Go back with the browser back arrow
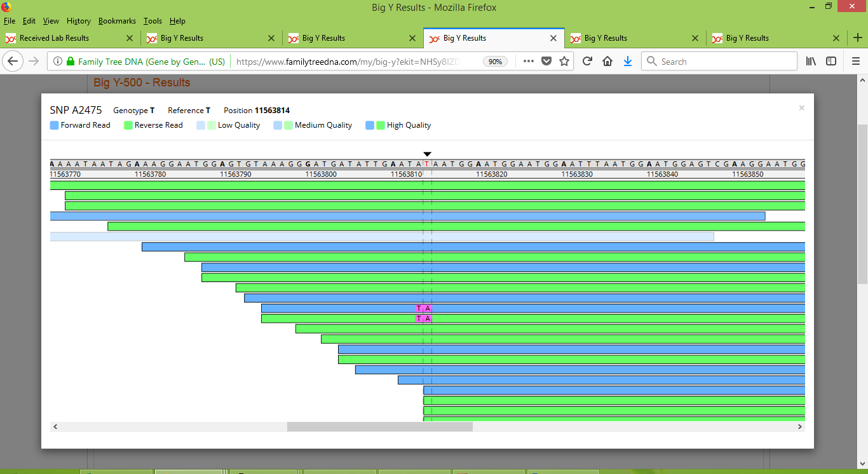 [x=13, y=62]
